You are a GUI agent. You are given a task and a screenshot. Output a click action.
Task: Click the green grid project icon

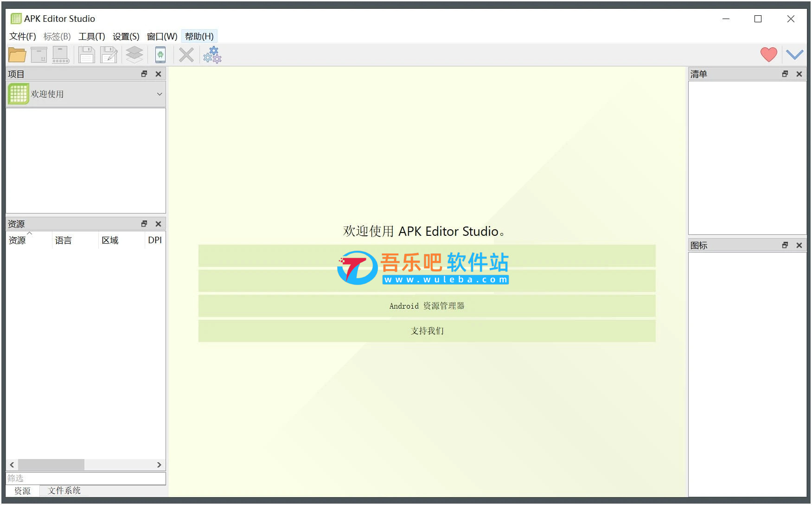coord(19,94)
